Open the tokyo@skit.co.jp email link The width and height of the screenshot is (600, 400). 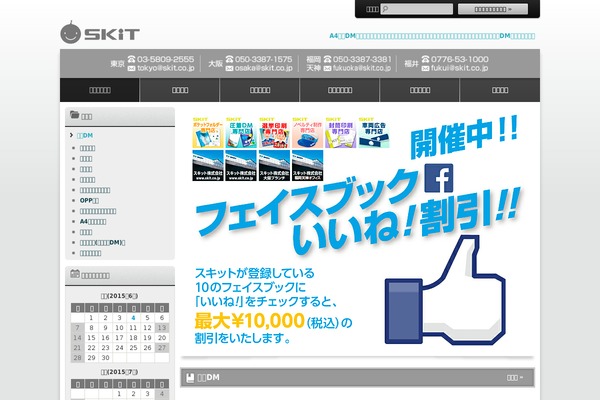coord(166,68)
